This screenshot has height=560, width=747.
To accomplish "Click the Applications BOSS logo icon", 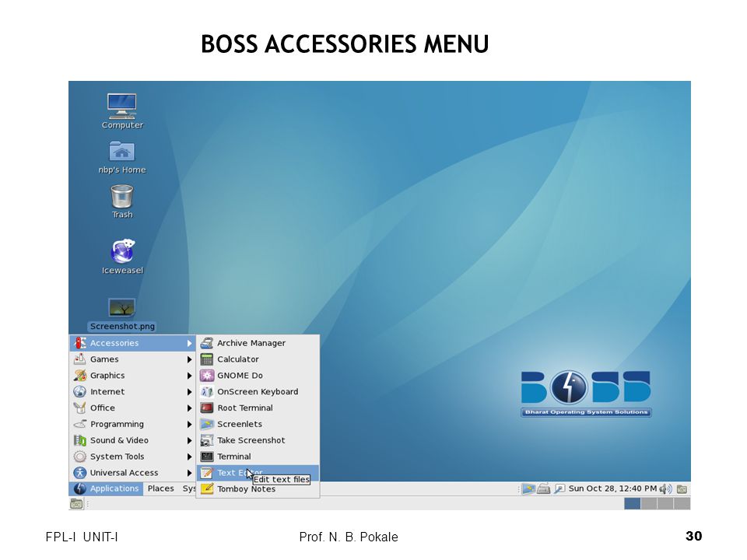I will [80, 488].
